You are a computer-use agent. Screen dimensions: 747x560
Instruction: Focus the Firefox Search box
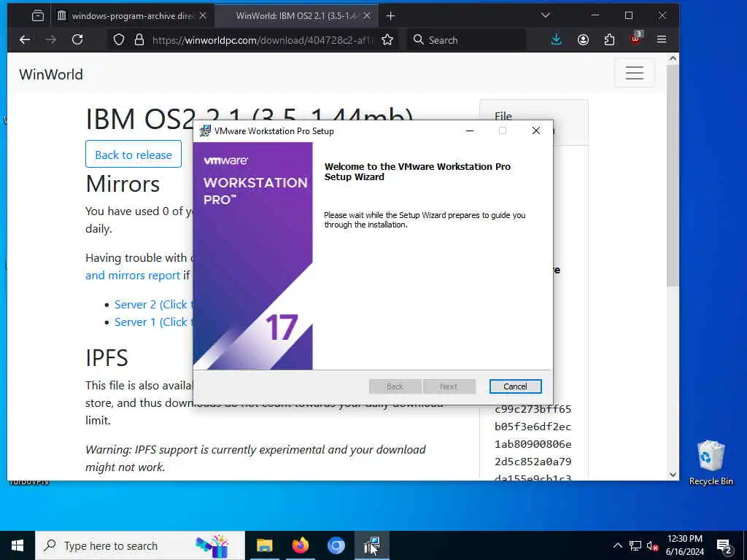(467, 40)
